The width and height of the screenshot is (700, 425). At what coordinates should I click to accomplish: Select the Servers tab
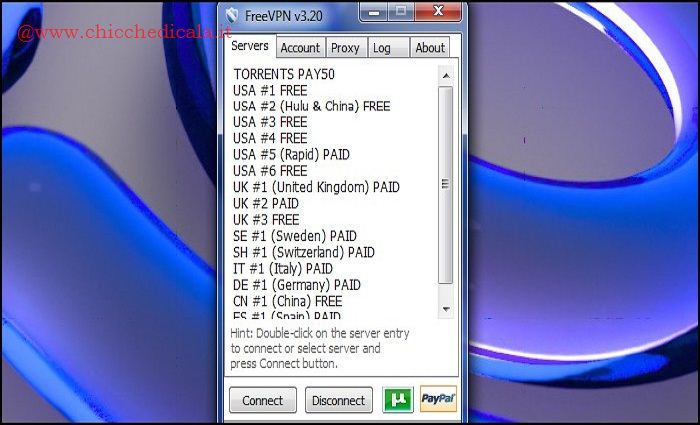(x=250, y=47)
